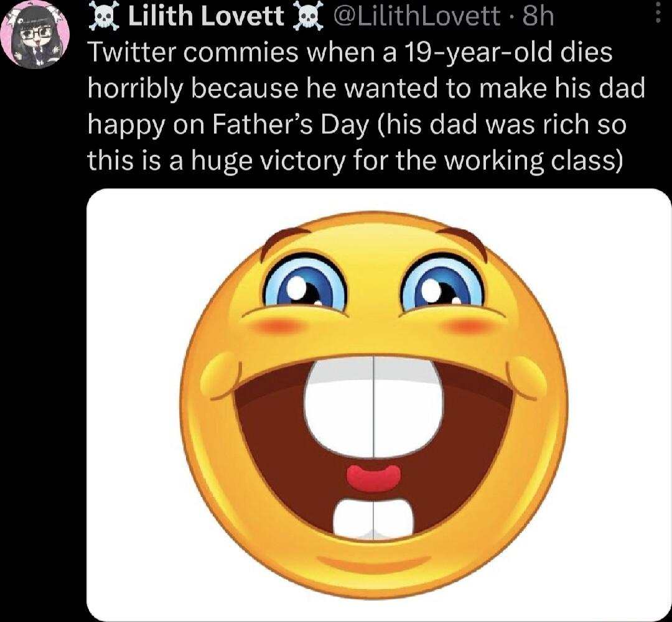This screenshot has height=622, width=672.
Task: Click the dark area beside the tweet image
Action: pyautogui.click(x=44, y=404)
